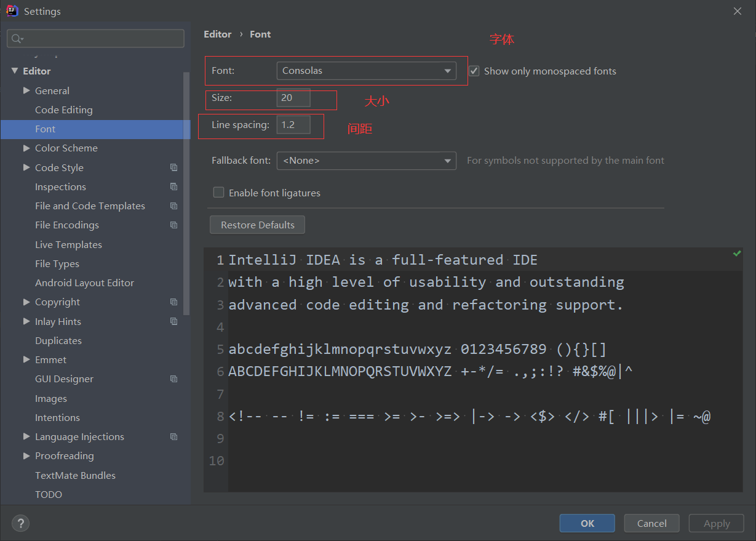Select Inlay Hints in the tree

pyautogui.click(x=58, y=321)
